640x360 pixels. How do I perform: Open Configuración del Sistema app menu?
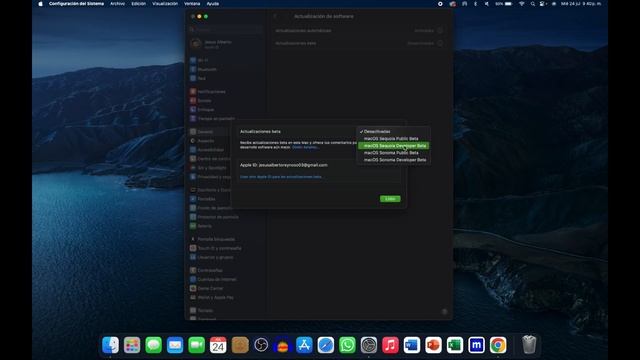coord(76,4)
